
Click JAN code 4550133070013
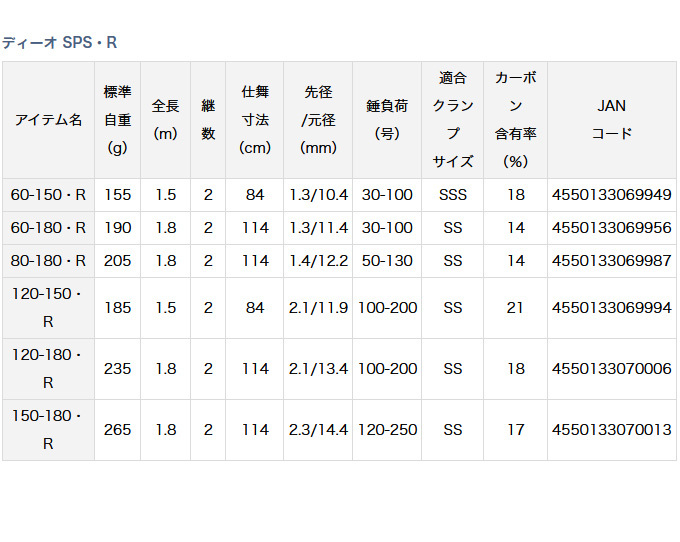(611, 430)
